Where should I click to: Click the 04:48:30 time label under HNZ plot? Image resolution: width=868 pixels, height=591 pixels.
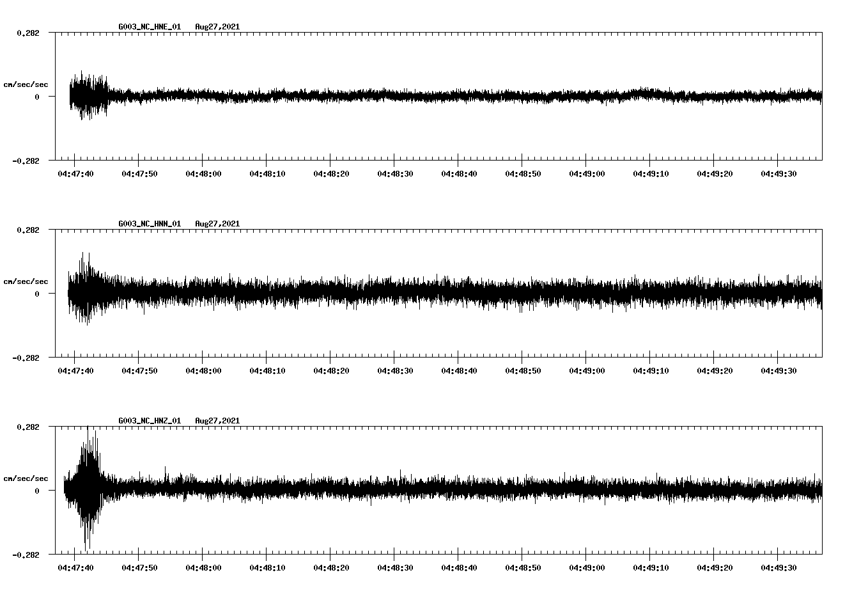(x=395, y=567)
